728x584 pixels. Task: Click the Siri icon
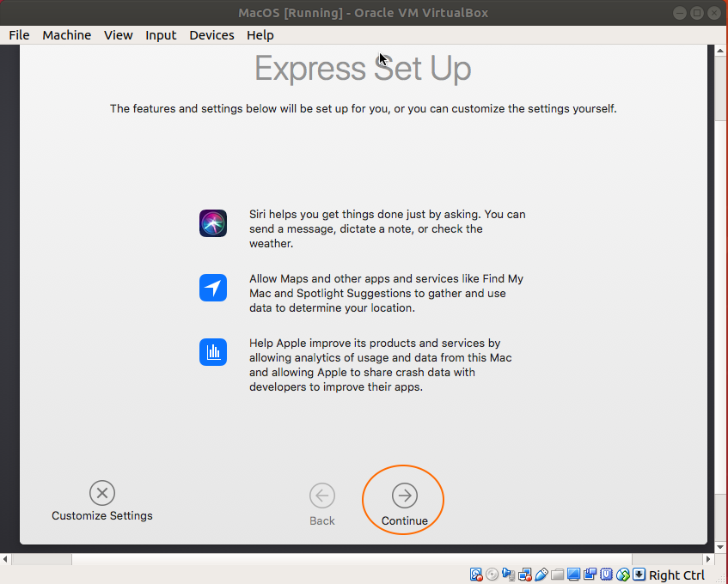point(213,223)
